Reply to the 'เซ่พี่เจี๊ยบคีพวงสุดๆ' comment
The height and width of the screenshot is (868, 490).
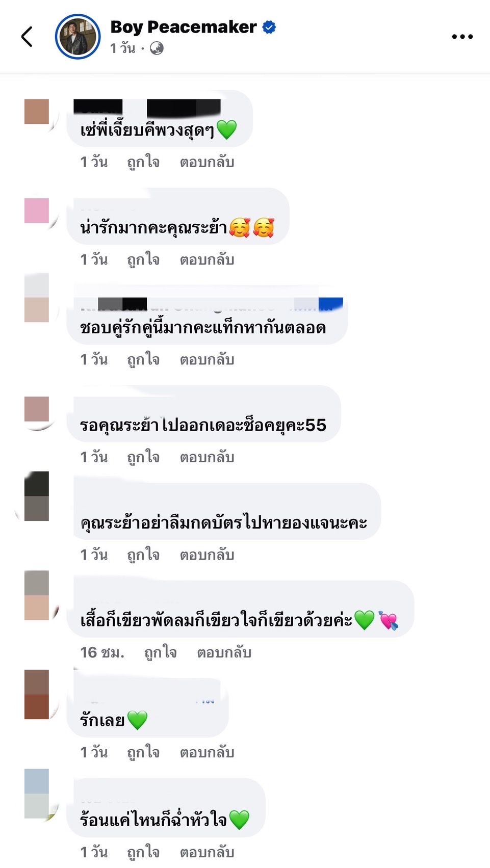(207, 162)
